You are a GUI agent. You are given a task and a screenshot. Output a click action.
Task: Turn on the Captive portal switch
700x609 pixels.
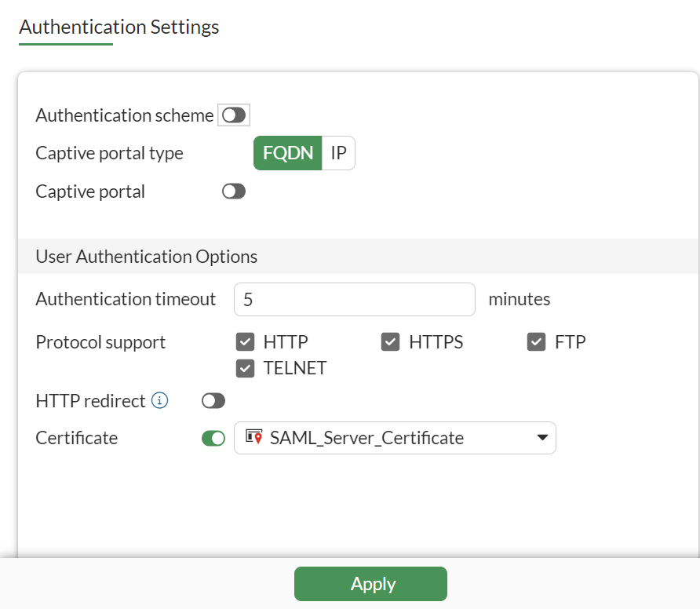(x=233, y=191)
